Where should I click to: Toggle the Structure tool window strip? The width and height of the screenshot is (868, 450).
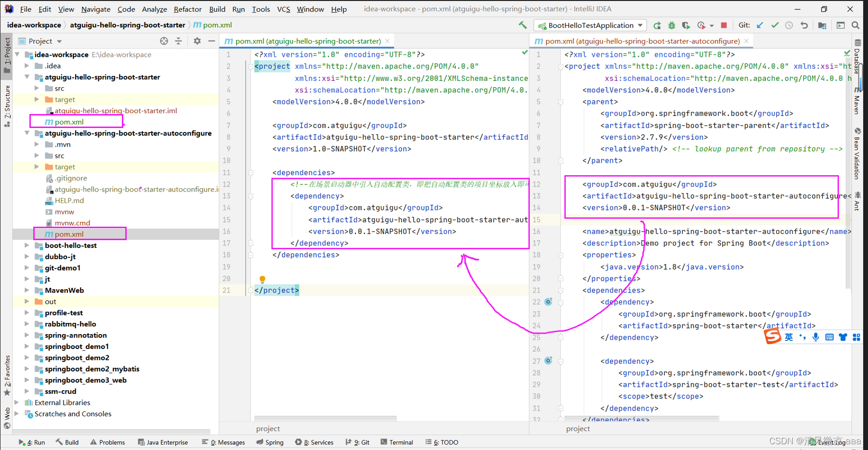7,106
